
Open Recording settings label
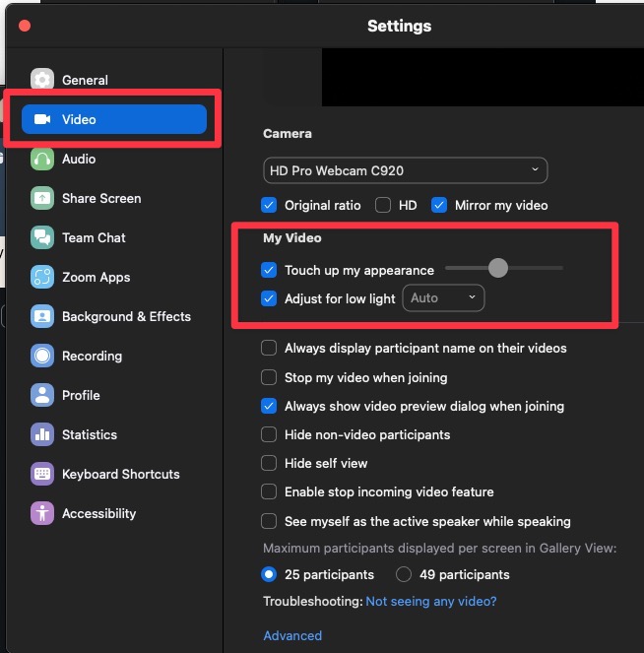pyautogui.click(x=92, y=357)
